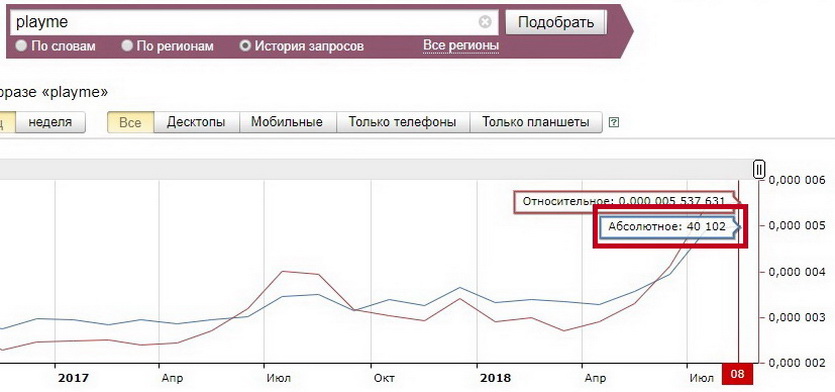The width and height of the screenshot is (835, 392).
Task: Click the '0,000 003' scale value
Action: pos(798,317)
